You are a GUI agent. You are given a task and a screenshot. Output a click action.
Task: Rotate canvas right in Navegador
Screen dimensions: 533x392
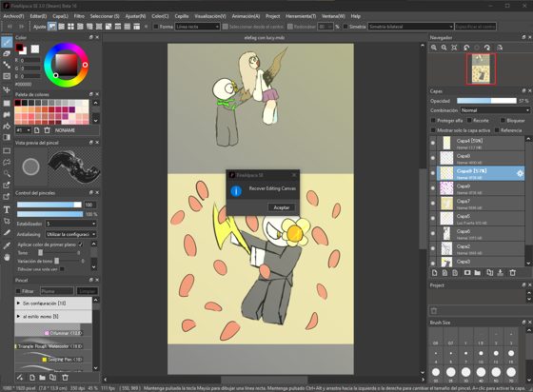487,48
